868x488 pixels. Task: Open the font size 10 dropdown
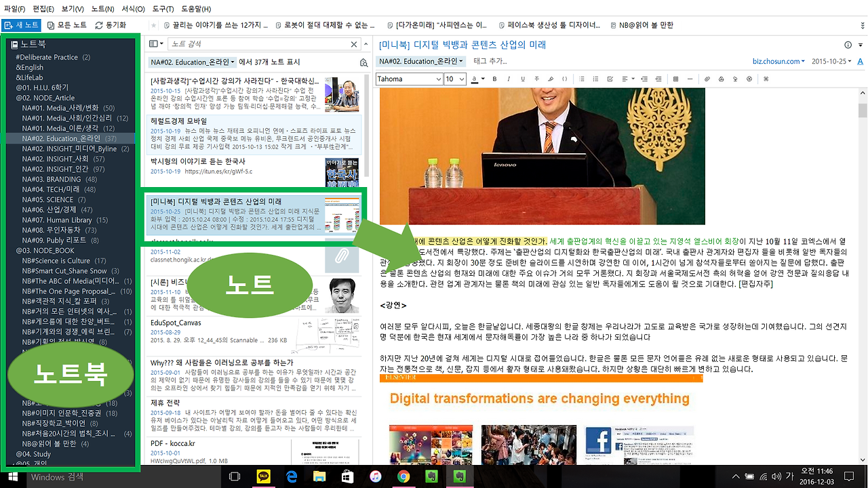tap(455, 79)
